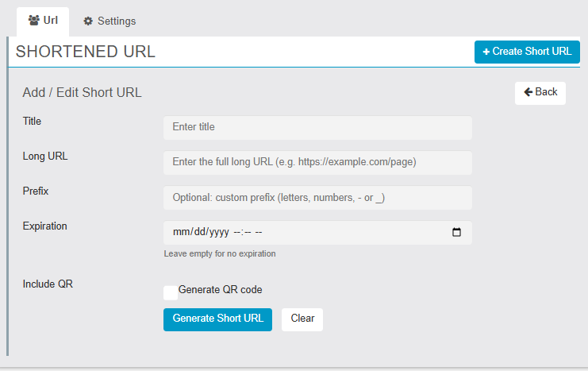Image resolution: width=588 pixels, height=371 pixels.
Task: Enable the Generate QR code checkbox
Action: point(170,292)
